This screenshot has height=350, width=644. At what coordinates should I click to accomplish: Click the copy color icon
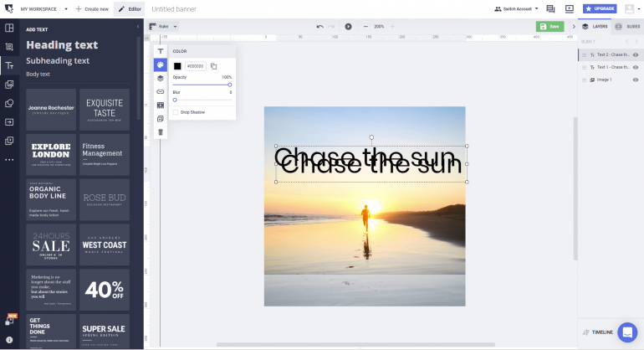coord(214,65)
